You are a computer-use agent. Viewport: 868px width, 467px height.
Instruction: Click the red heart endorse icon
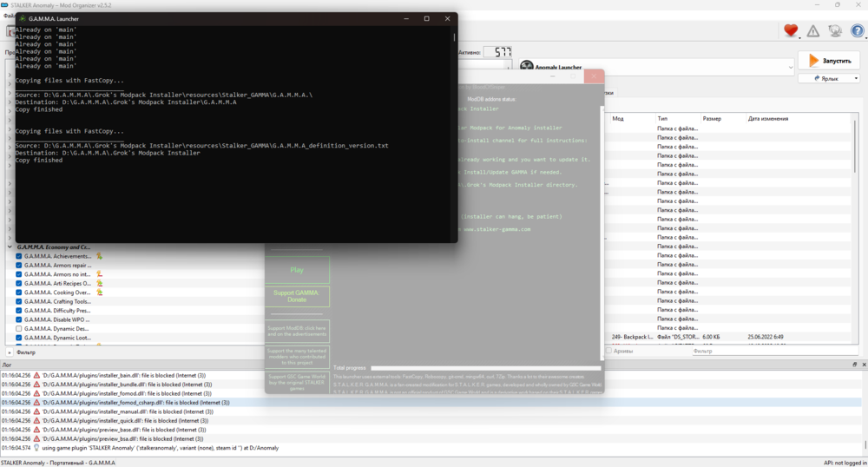coord(791,30)
